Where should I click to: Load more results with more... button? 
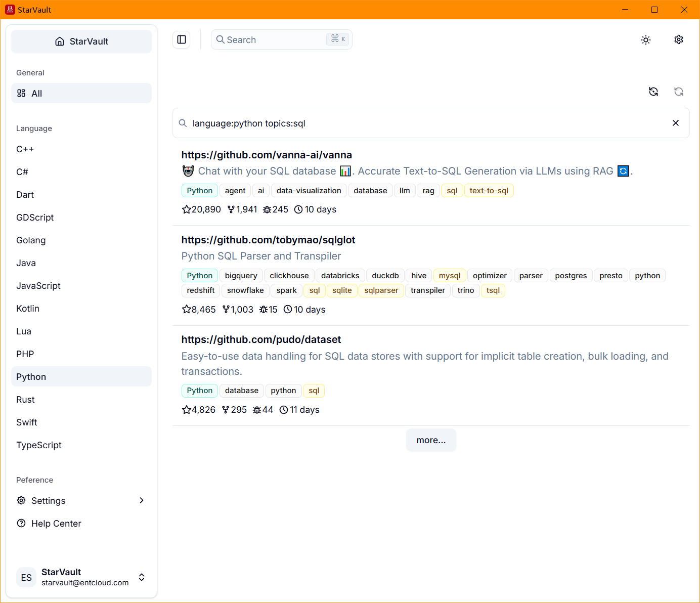(x=431, y=440)
